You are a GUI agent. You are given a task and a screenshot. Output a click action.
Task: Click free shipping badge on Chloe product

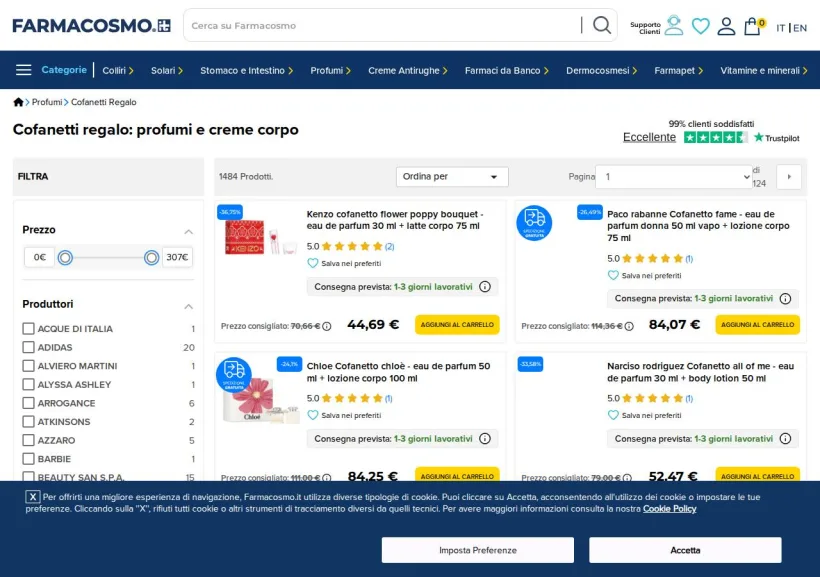[x=234, y=375]
